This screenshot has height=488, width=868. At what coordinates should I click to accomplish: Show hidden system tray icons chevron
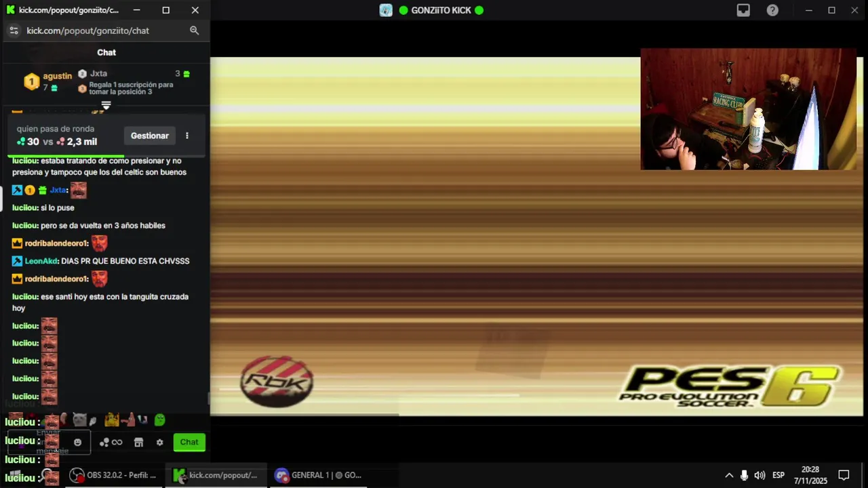pos(729,475)
